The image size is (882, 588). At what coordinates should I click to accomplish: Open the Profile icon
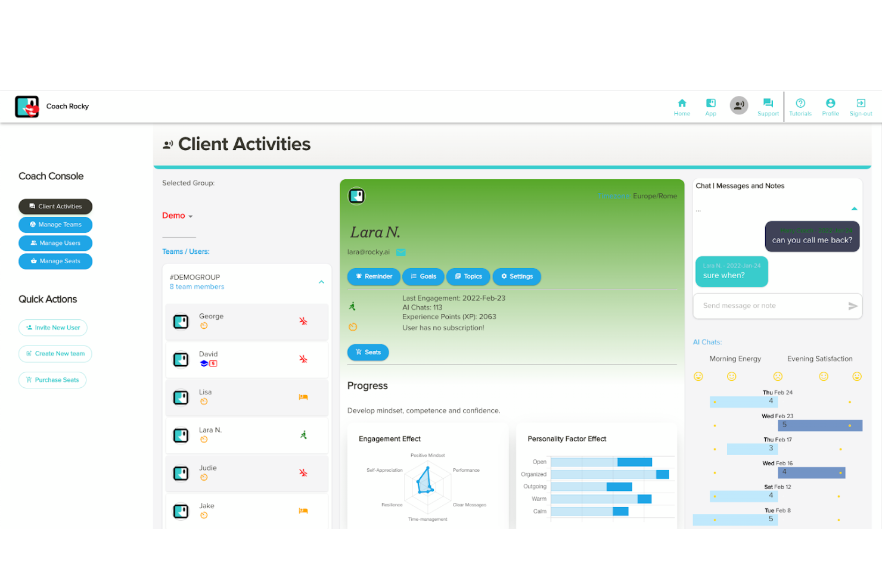coord(830,106)
